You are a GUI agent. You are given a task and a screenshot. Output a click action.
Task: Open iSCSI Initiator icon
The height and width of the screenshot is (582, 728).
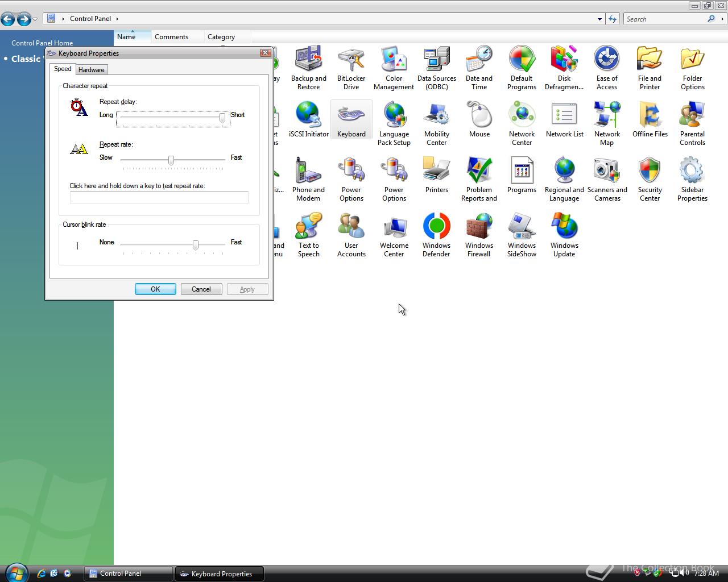pyautogui.click(x=308, y=120)
